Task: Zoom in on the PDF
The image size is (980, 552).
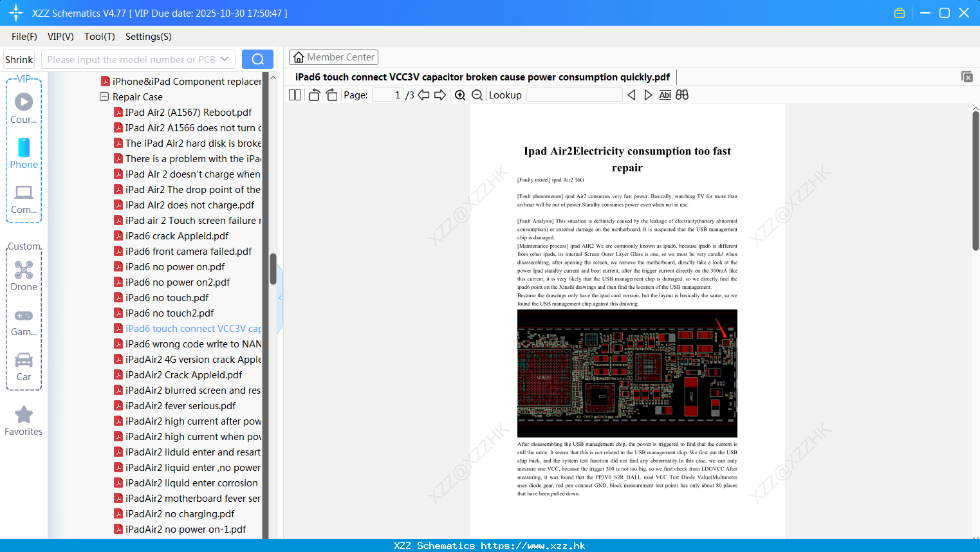Action: [x=460, y=95]
